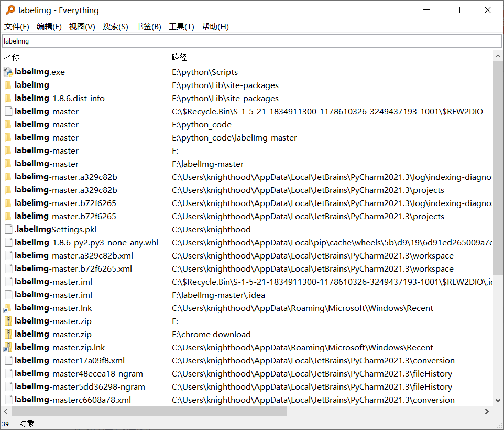The width and height of the screenshot is (504, 430).
Task: Click file icon of labelImg-master.iml in .idea
Action: (x=8, y=295)
